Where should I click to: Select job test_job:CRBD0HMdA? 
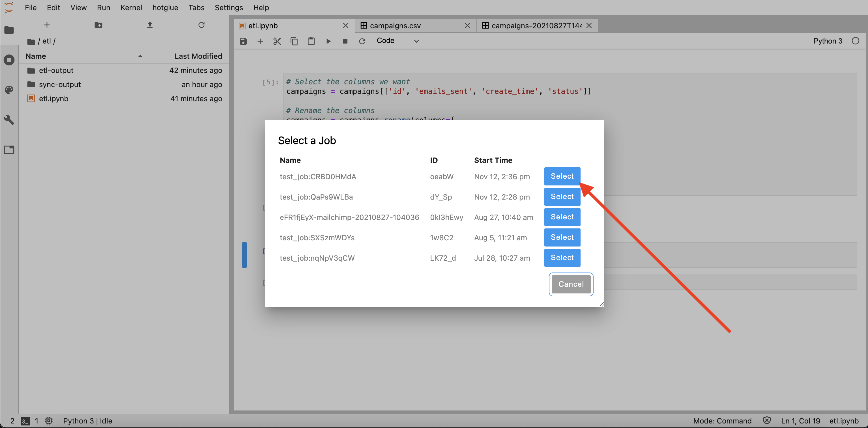tap(562, 176)
